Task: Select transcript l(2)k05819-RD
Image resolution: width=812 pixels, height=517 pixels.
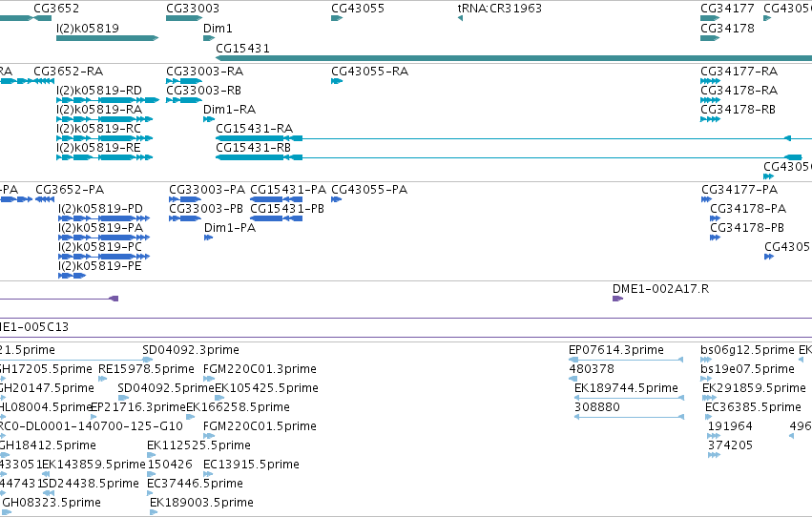Action: coord(108,100)
